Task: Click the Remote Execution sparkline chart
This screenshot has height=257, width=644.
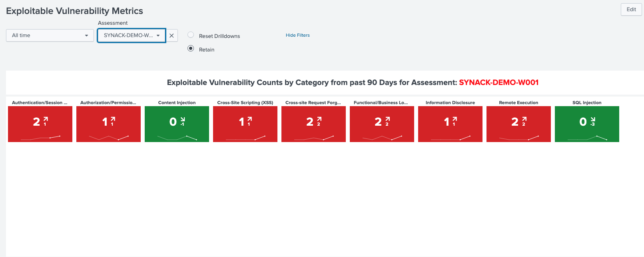Action: [518, 138]
